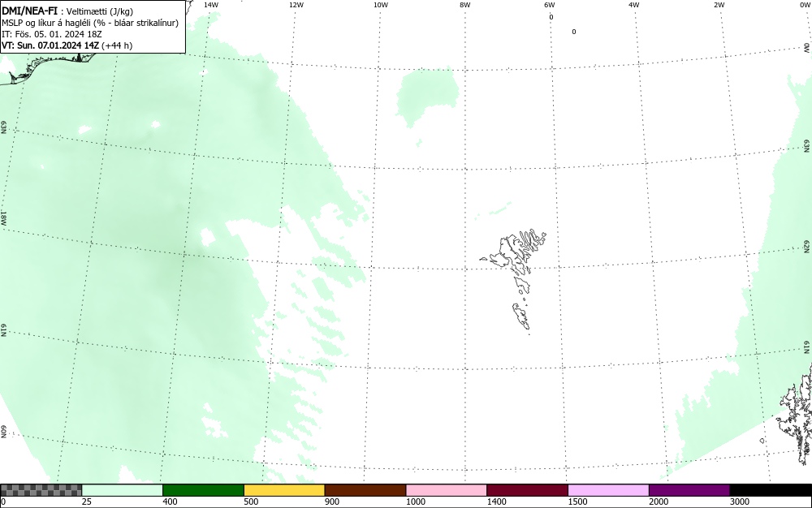This screenshot has width=812, height=508.
Task: Click the legend value 1000
Action: tap(416, 502)
